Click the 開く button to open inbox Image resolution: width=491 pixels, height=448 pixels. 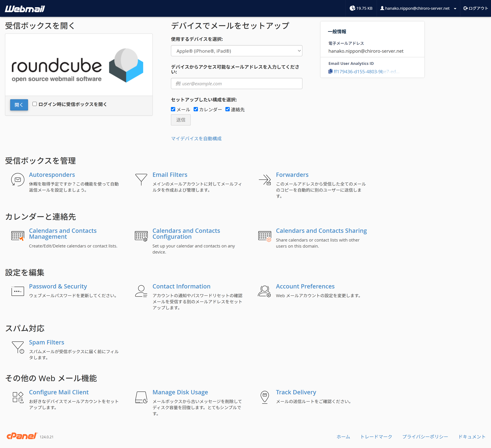19,105
